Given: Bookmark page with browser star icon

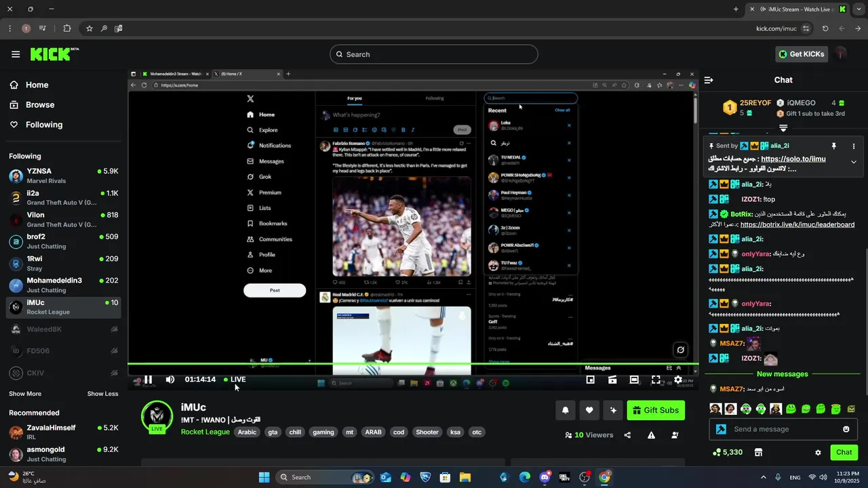Looking at the screenshot, I should [89, 28].
